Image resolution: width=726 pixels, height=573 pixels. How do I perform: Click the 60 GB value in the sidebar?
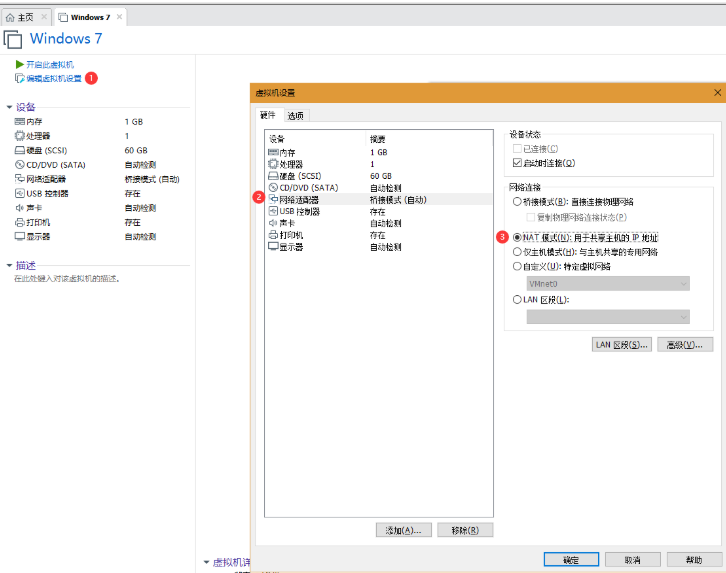(136, 150)
